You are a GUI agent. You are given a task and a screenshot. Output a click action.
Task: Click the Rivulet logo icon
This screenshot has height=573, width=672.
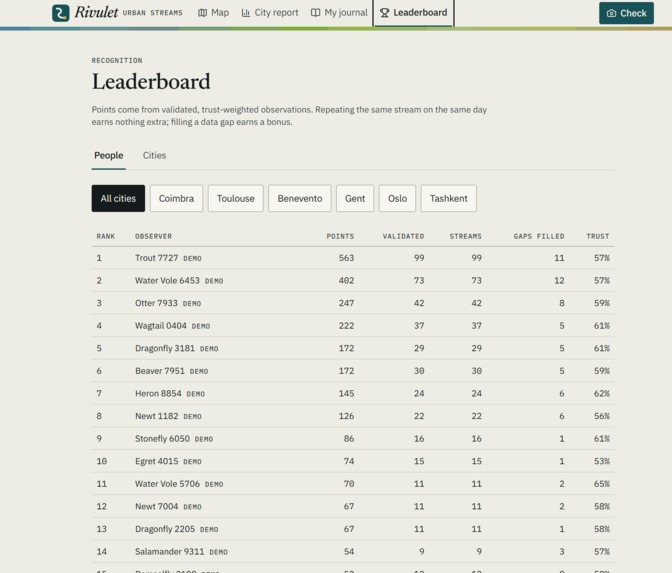(x=60, y=13)
